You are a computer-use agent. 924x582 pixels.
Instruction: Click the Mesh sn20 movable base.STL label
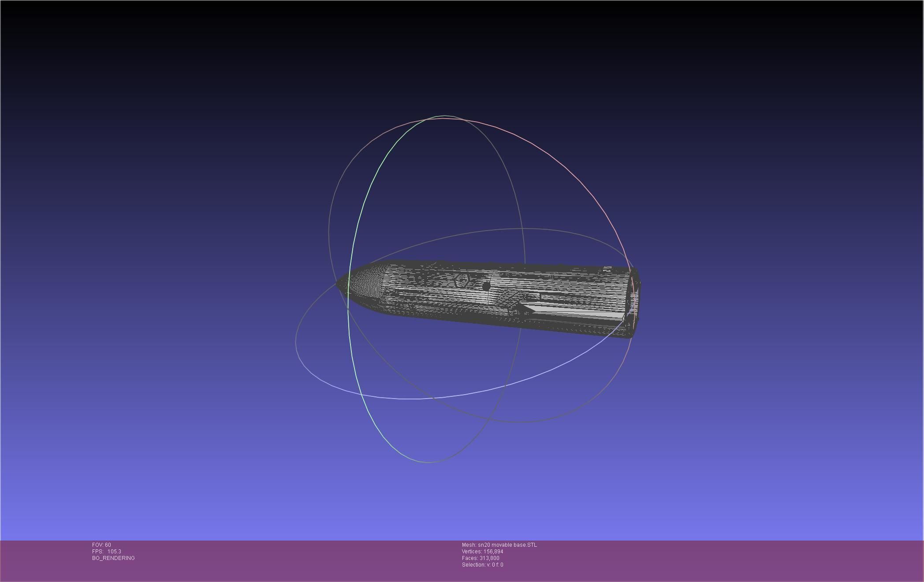tap(499, 545)
